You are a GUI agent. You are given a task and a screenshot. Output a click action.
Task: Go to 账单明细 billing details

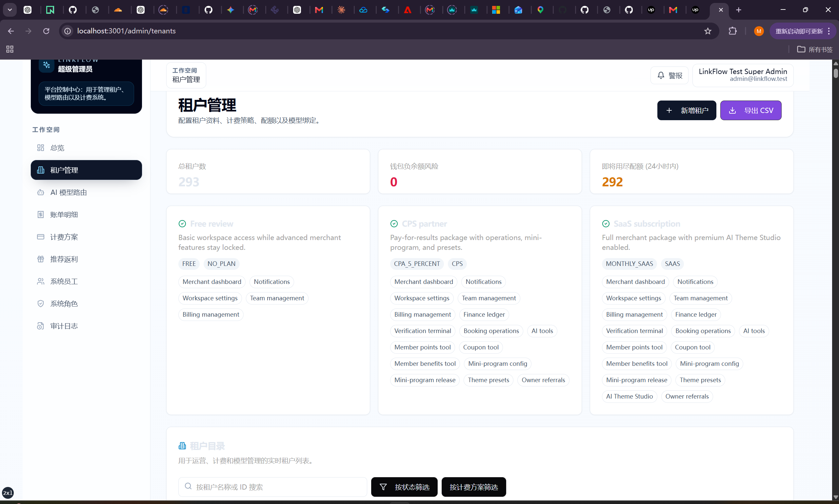[x=86, y=215]
